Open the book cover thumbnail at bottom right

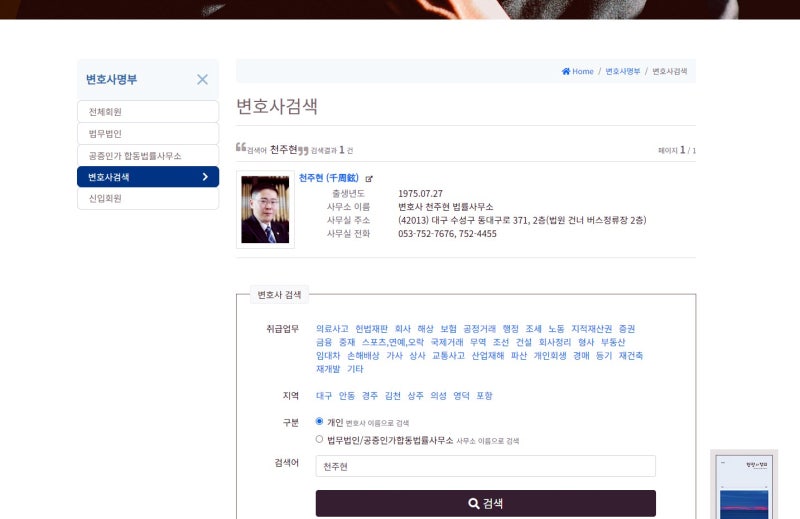[744, 485]
